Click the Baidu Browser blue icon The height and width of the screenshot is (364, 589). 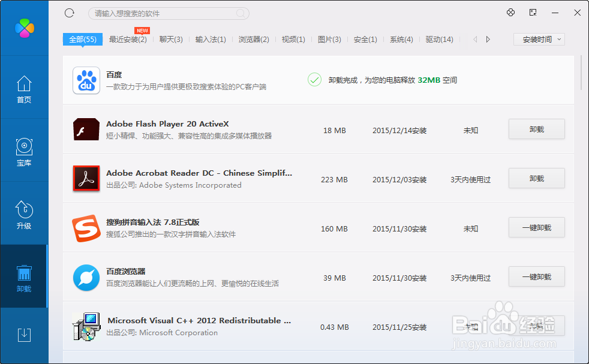click(86, 278)
